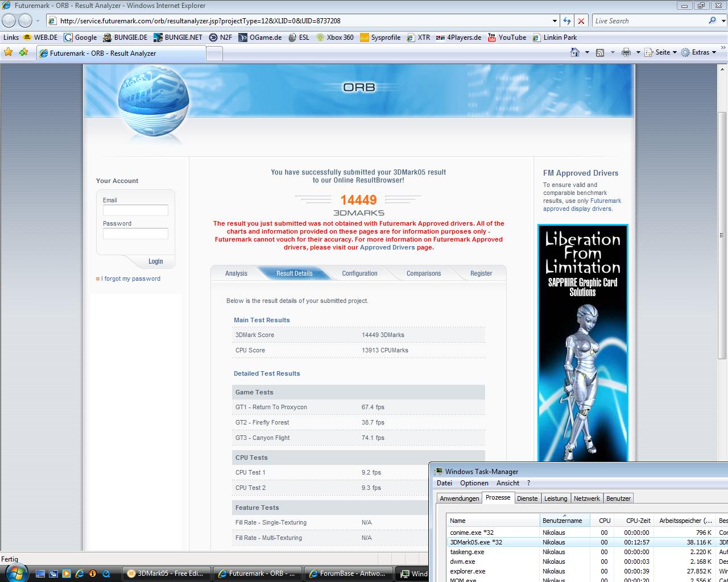
Task: Sort processes by Benutzername column
Action: (565, 520)
